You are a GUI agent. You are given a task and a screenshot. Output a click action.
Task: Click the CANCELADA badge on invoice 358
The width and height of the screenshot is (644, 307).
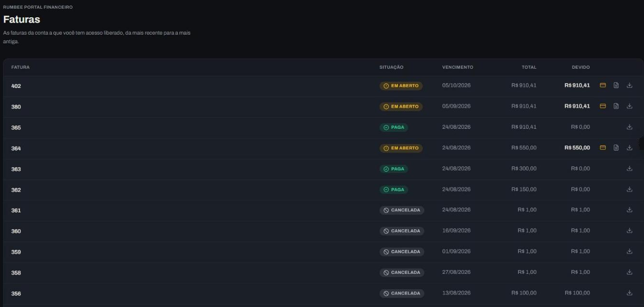[x=402, y=272]
